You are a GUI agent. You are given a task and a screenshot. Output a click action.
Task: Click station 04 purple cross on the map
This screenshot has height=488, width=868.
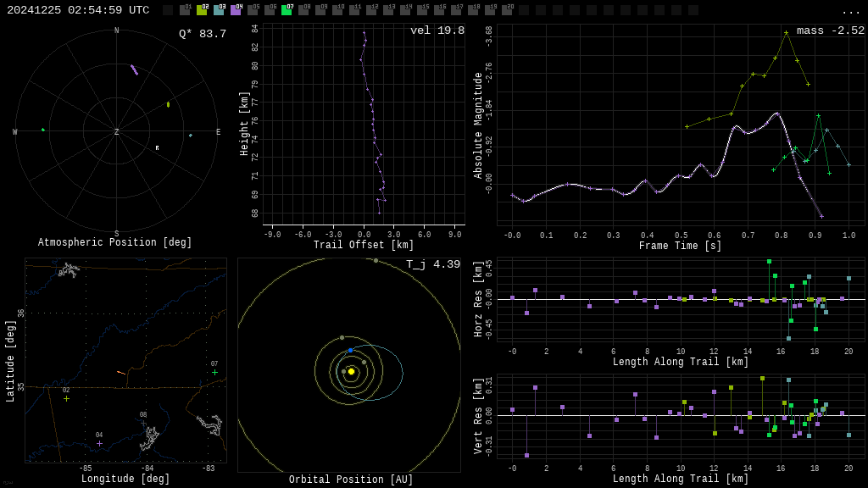[99, 443]
